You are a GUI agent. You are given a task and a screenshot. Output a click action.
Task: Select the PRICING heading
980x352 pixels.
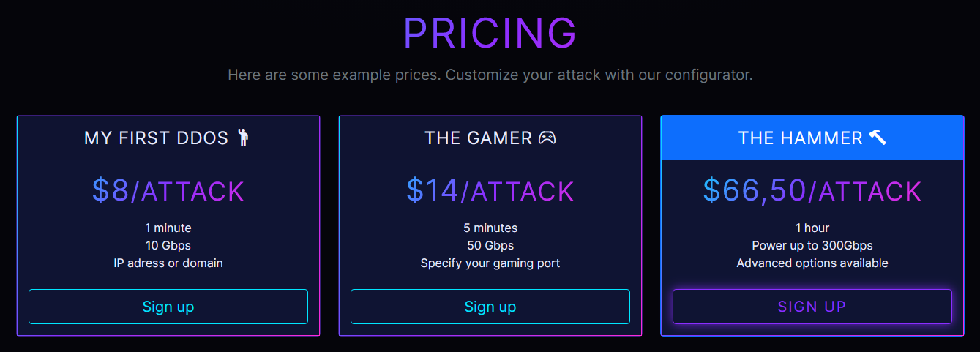coord(490,34)
